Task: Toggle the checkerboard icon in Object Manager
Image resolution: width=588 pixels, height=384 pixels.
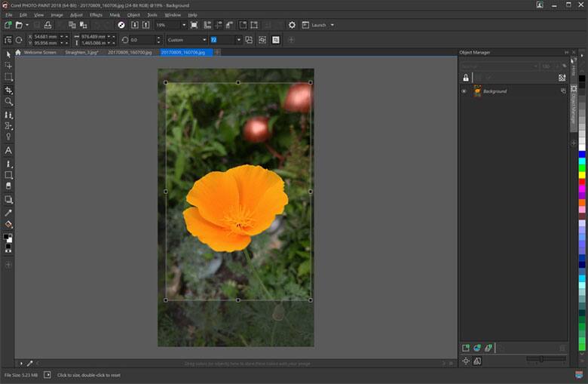Action: (562, 78)
